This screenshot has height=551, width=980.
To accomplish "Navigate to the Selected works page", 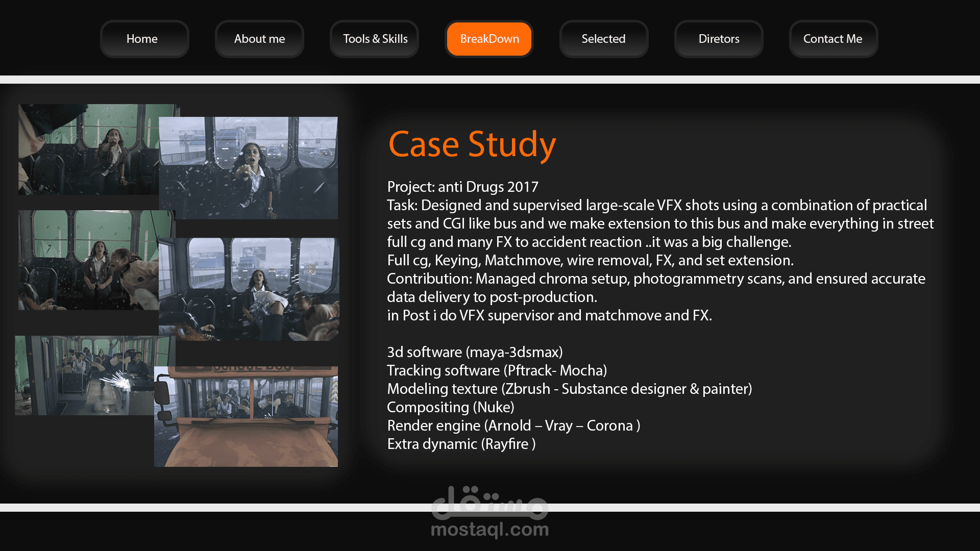I will point(603,39).
